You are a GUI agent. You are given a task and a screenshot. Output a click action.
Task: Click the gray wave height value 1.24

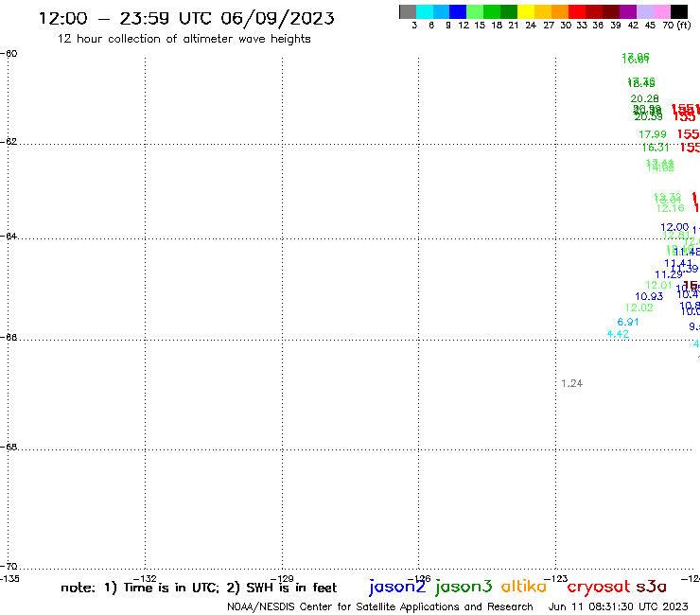[x=572, y=383]
